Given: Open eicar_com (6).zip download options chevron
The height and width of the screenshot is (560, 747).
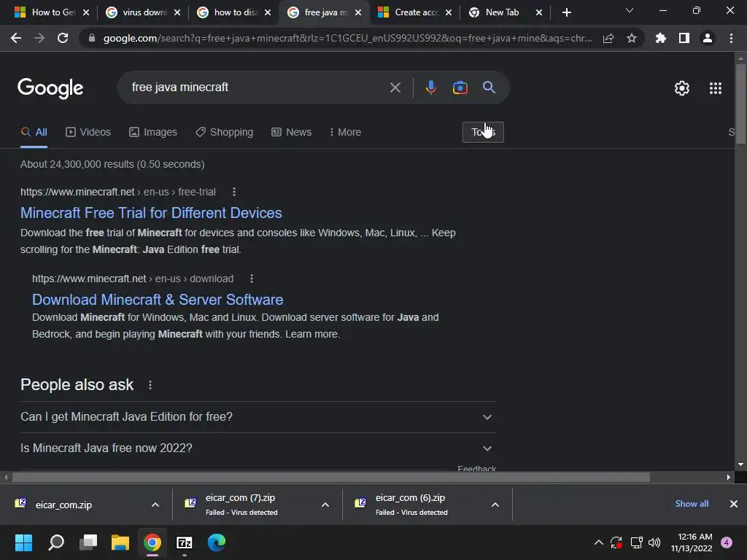Looking at the screenshot, I should [495, 505].
